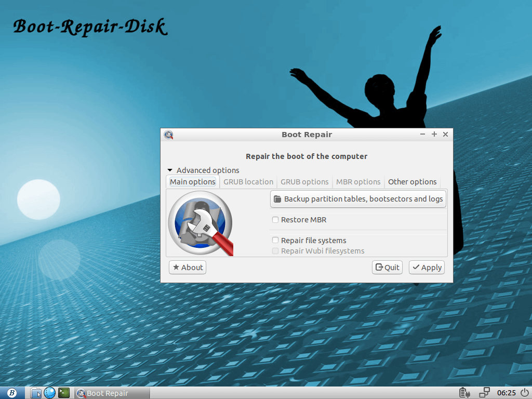
Task: Click the Quit button
Action: (x=387, y=268)
